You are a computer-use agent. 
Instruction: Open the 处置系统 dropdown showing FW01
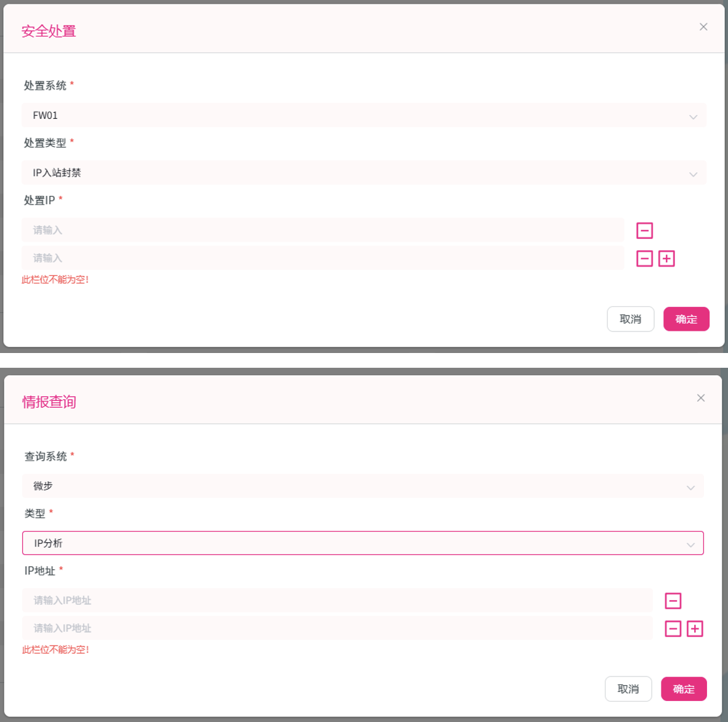tap(364, 115)
